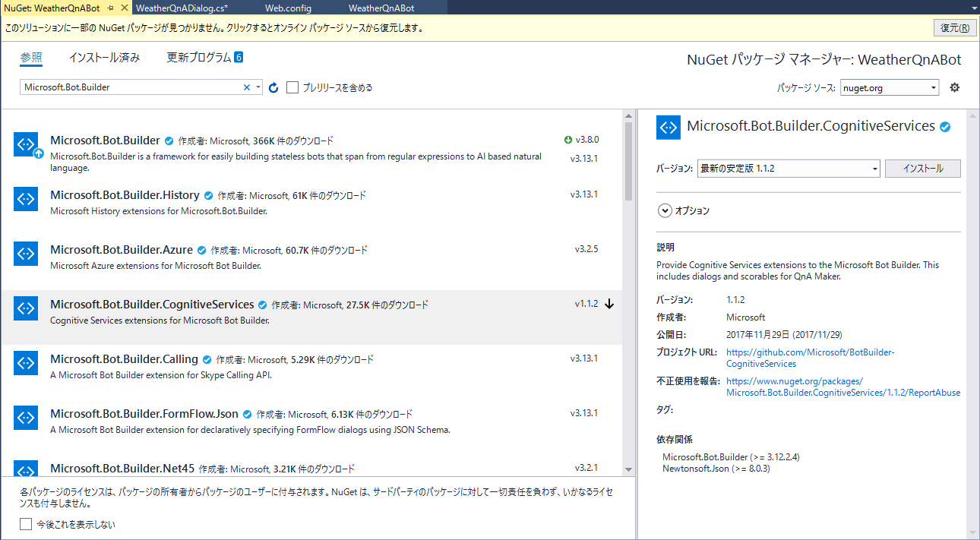Refresh the package search results

(x=273, y=87)
